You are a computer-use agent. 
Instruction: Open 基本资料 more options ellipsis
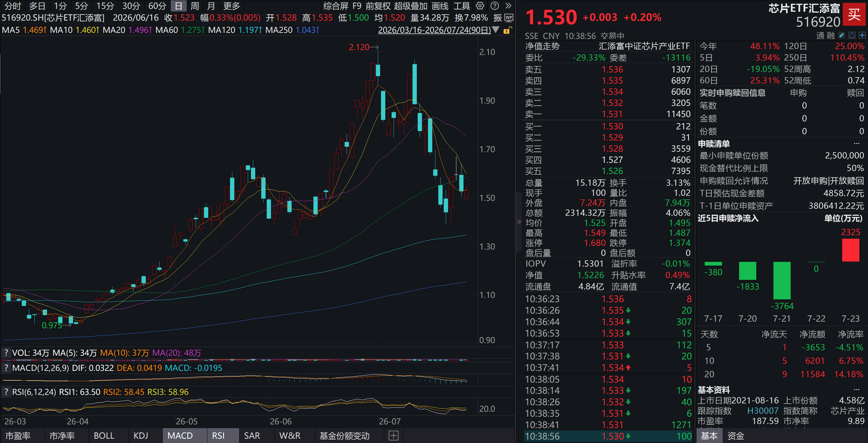857,390
